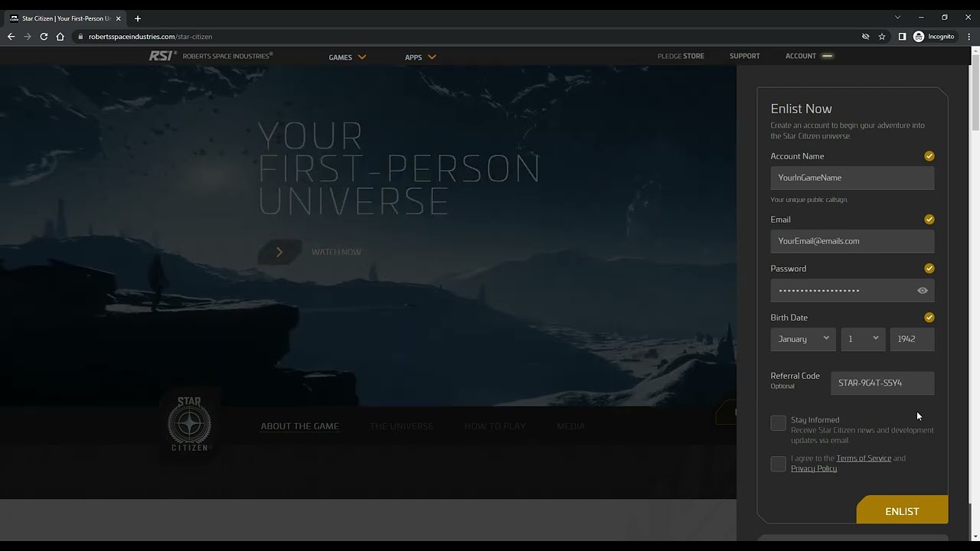Switch to the How to Play tab
Image resolution: width=980 pixels, height=551 pixels.
click(495, 426)
